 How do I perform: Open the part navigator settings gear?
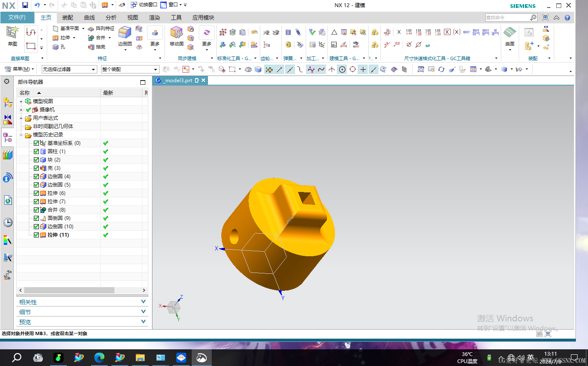point(7,81)
